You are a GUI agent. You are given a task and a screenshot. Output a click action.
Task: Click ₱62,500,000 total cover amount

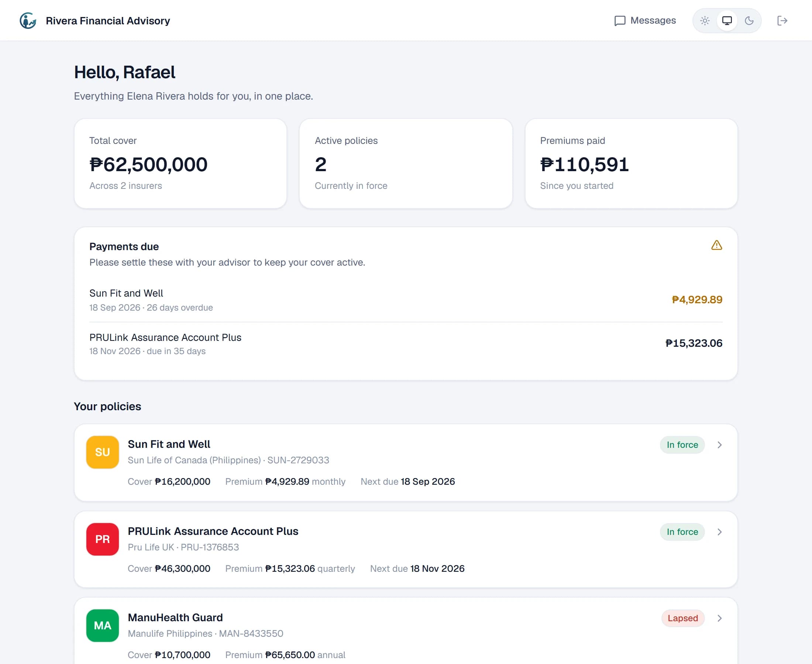[x=148, y=165]
